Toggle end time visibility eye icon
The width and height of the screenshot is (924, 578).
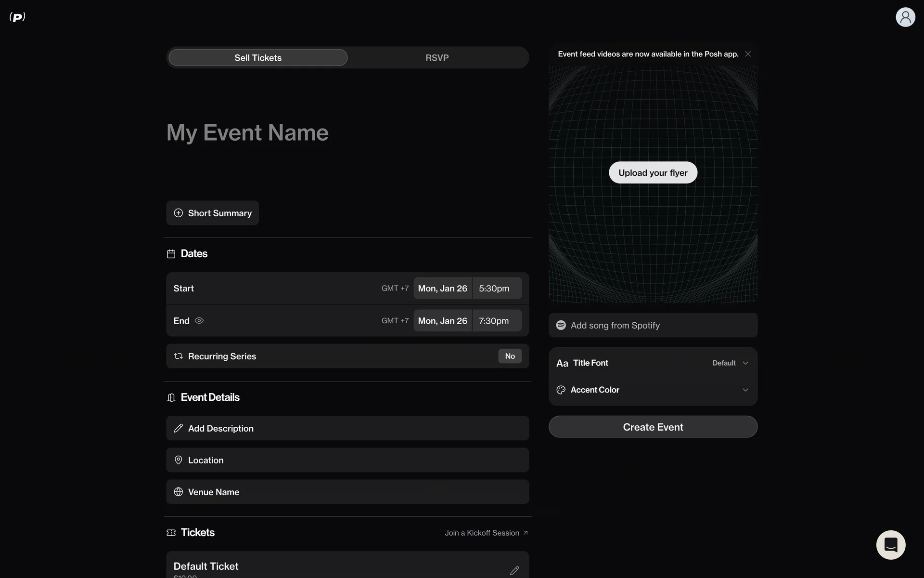pyautogui.click(x=199, y=321)
